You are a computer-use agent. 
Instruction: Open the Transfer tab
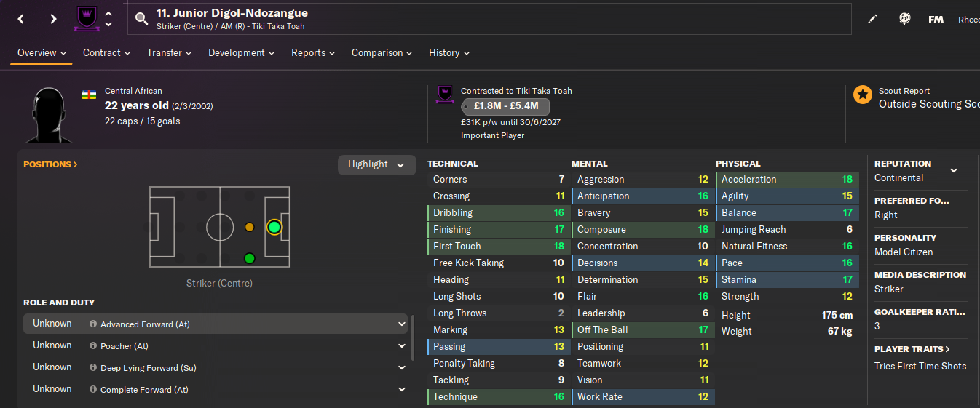click(169, 53)
